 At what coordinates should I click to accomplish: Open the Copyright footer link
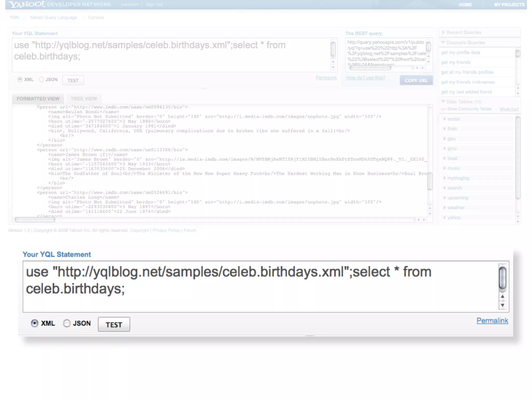tap(139, 230)
